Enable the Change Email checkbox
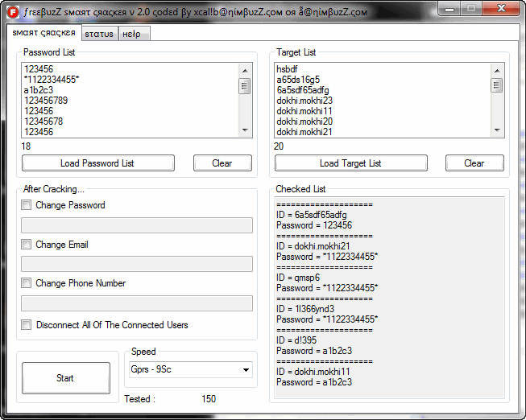Screen dimensions: 526x420 (x=26, y=245)
